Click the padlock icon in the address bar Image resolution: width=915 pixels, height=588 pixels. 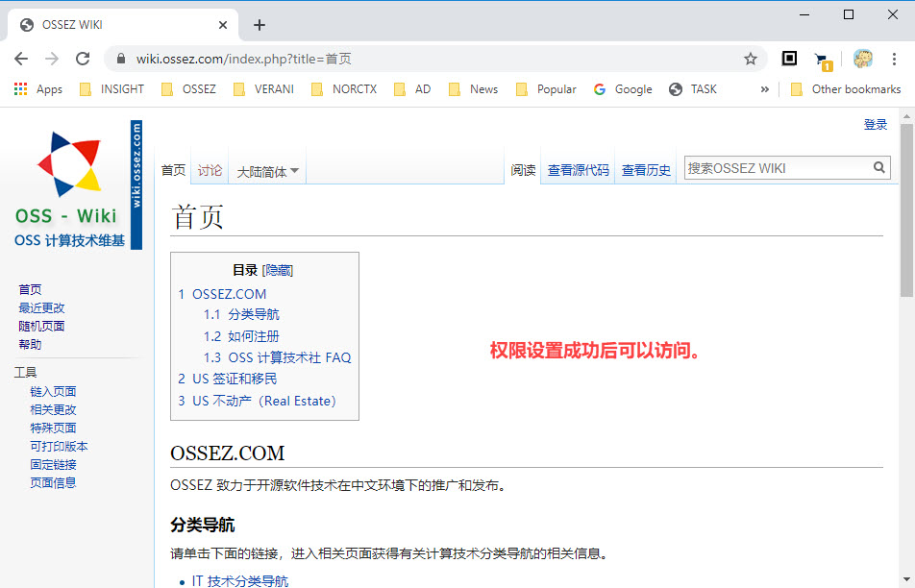coord(119,58)
